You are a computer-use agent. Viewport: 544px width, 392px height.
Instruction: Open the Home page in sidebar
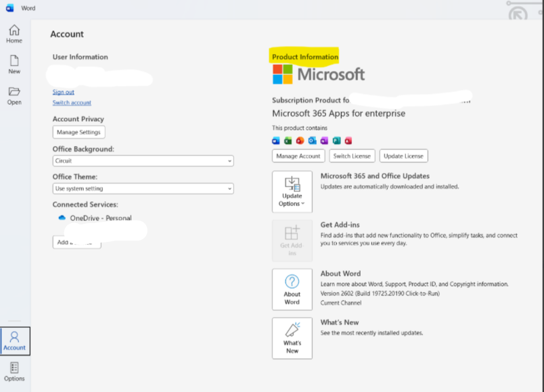click(x=14, y=34)
